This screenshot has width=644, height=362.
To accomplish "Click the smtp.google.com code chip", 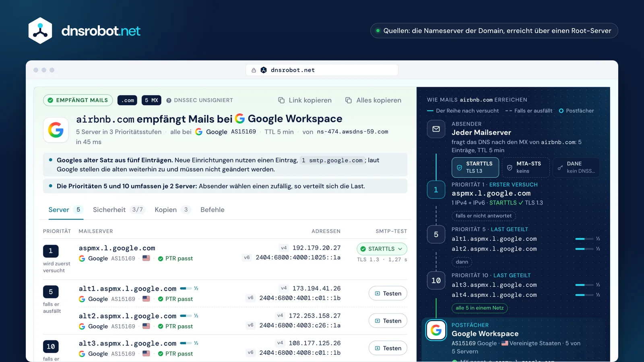I will coord(332,160).
